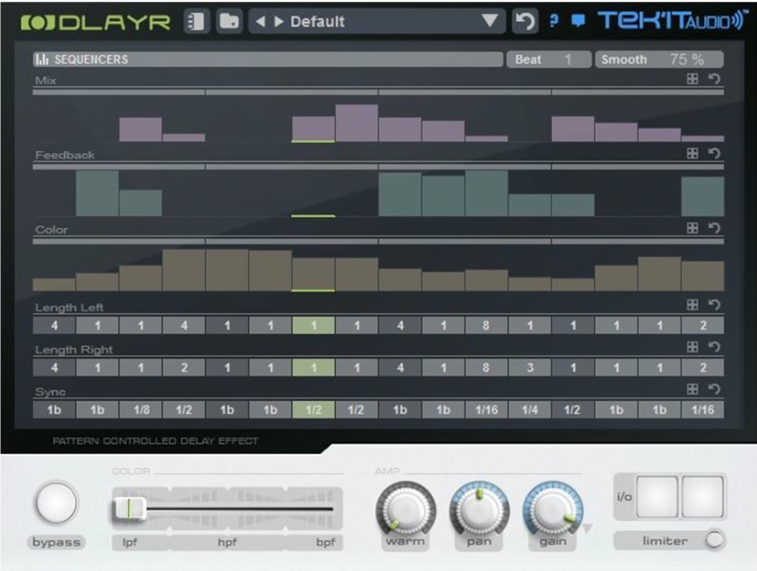Open the preset browser folder icon

[x=229, y=22]
